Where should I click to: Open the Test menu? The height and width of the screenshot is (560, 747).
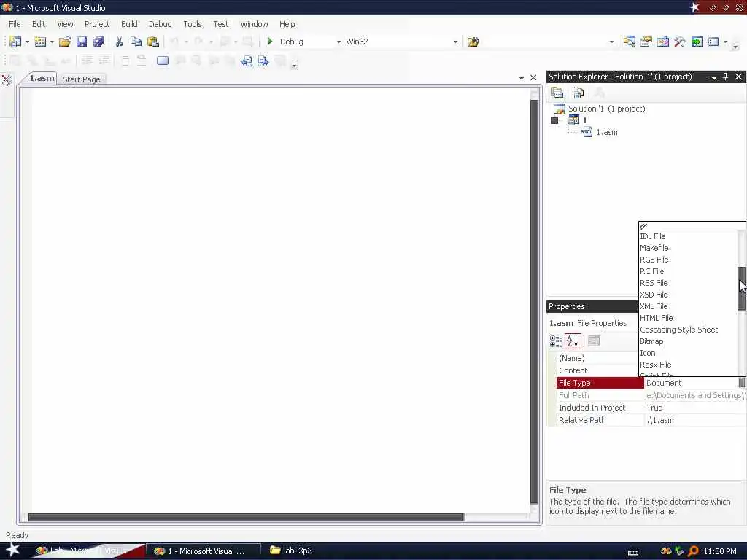pos(220,24)
